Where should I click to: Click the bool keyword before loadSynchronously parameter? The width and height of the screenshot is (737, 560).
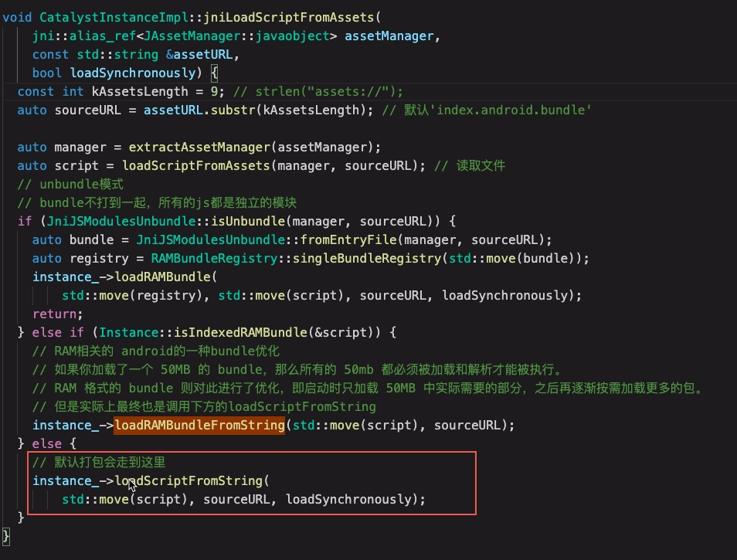pyautogui.click(x=47, y=73)
